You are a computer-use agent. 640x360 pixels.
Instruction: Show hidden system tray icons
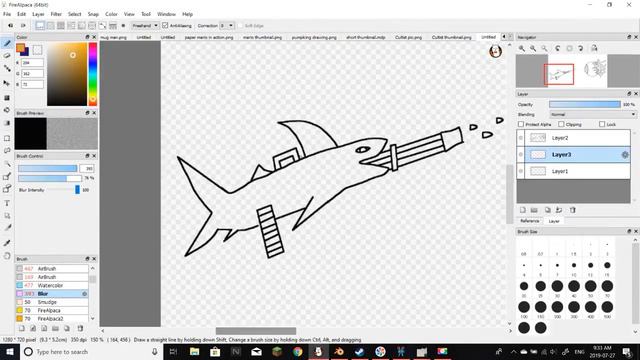[513, 352]
